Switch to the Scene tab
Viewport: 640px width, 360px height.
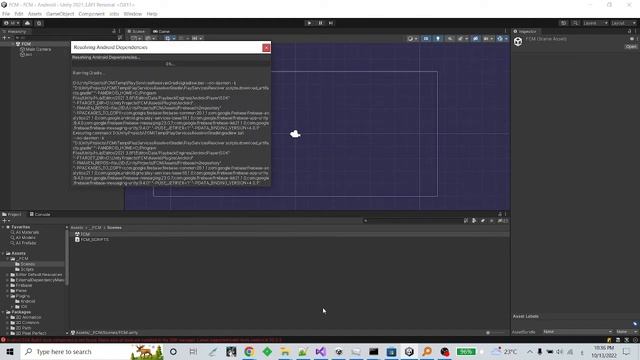tap(136, 31)
